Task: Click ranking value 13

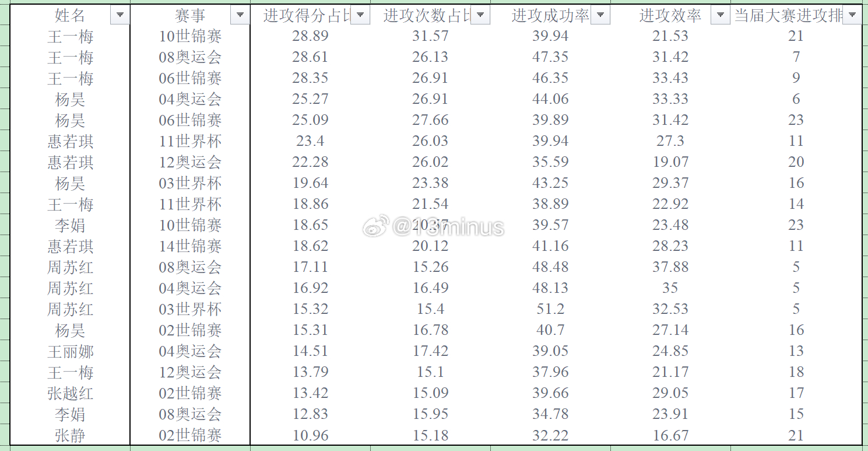Action: coord(796,351)
